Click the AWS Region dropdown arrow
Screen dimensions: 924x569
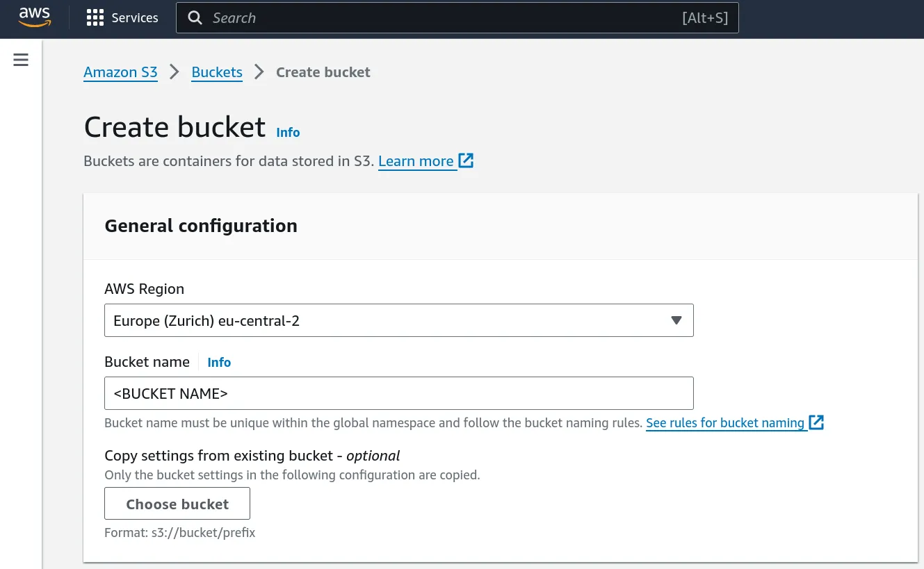click(676, 320)
